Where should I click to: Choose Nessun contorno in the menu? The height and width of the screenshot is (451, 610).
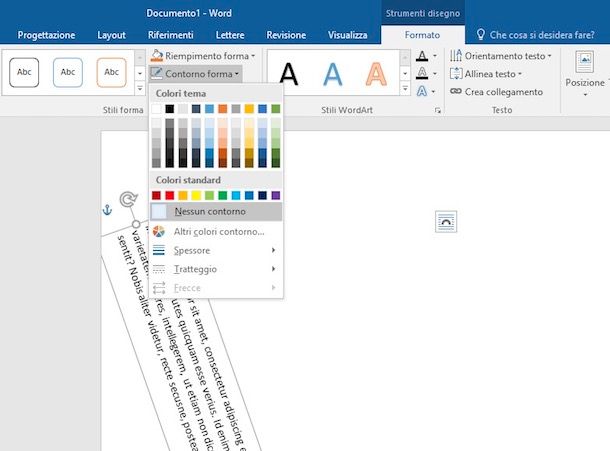[x=216, y=211]
